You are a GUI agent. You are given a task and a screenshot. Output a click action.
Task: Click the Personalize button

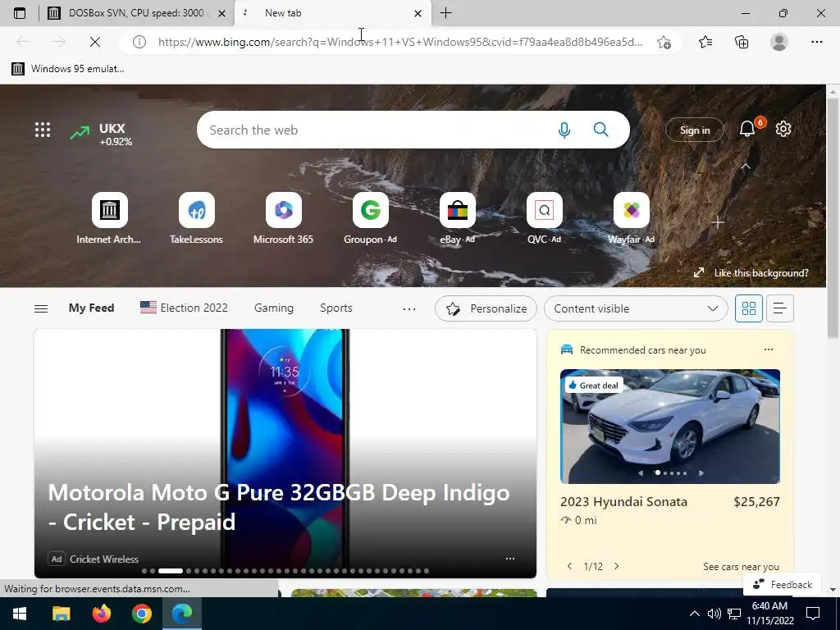pyautogui.click(x=486, y=308)
